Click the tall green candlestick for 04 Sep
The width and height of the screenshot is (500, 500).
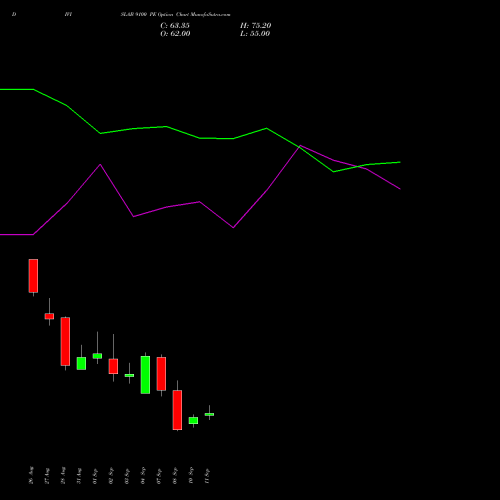(145, 375)
